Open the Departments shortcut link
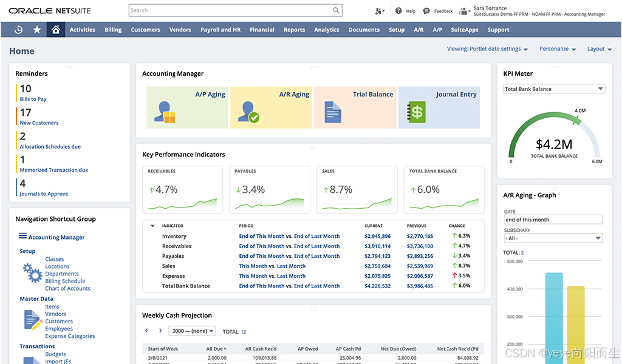The image size is (622, 364). click(x=62, y=274)
